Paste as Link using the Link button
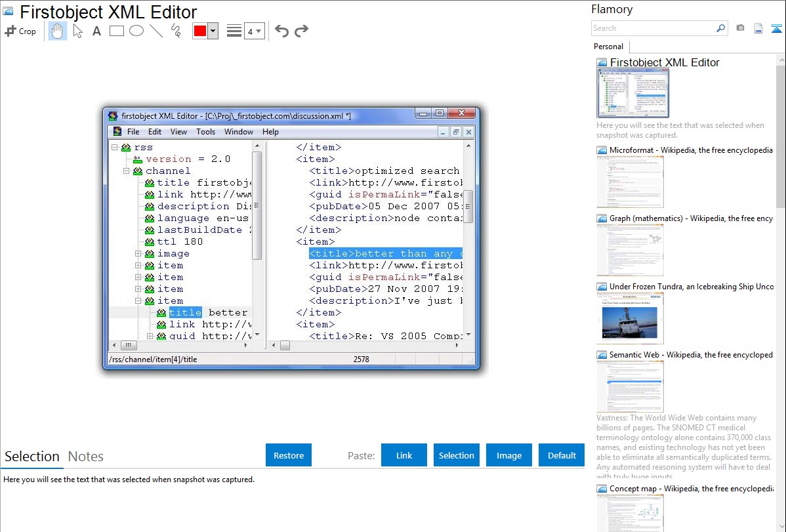The height and width of the screenshot is (532, 786). point(404,455)
